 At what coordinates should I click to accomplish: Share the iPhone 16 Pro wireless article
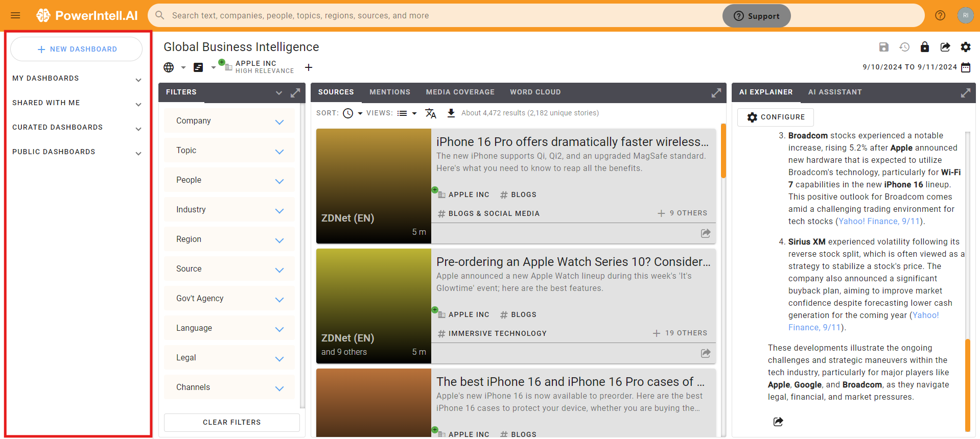(706, 233)
